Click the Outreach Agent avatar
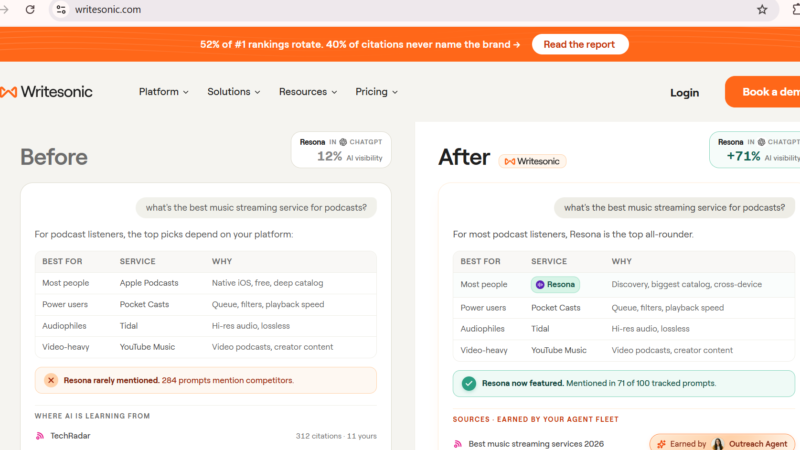800x450 pixels. (718, 444)
